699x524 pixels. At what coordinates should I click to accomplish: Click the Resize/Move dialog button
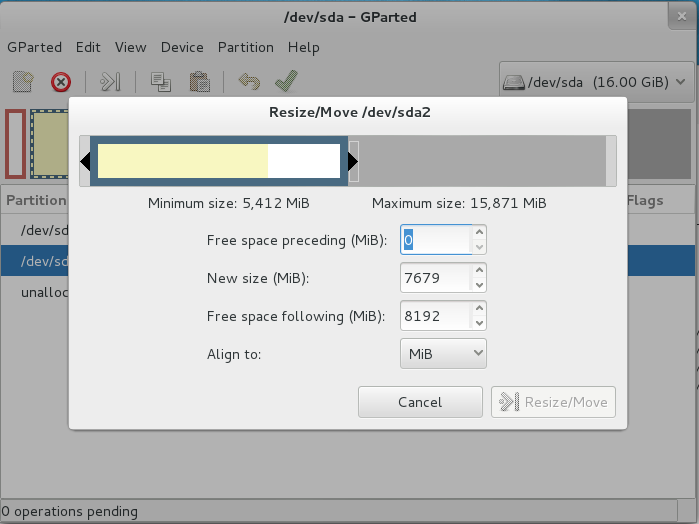pos(553,402)
